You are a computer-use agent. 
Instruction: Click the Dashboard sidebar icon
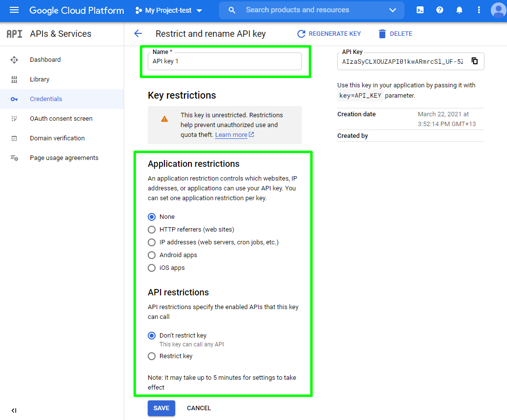tap(14, 60)
